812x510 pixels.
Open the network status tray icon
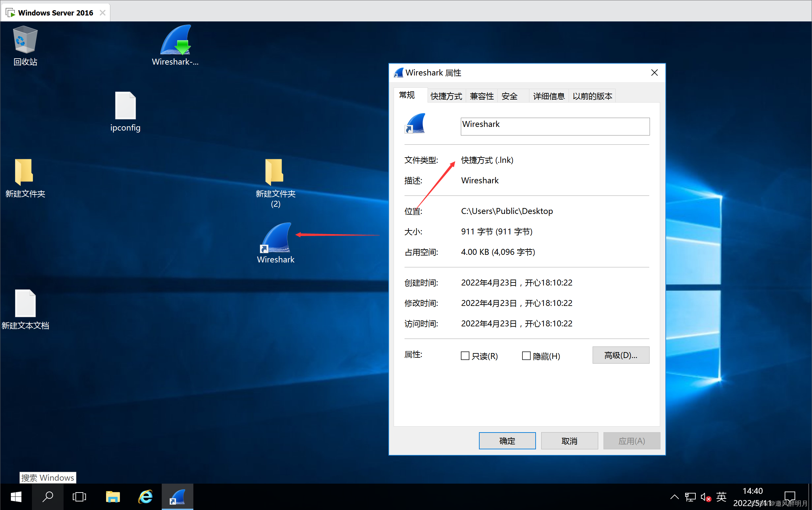click(x=690, y=497)
